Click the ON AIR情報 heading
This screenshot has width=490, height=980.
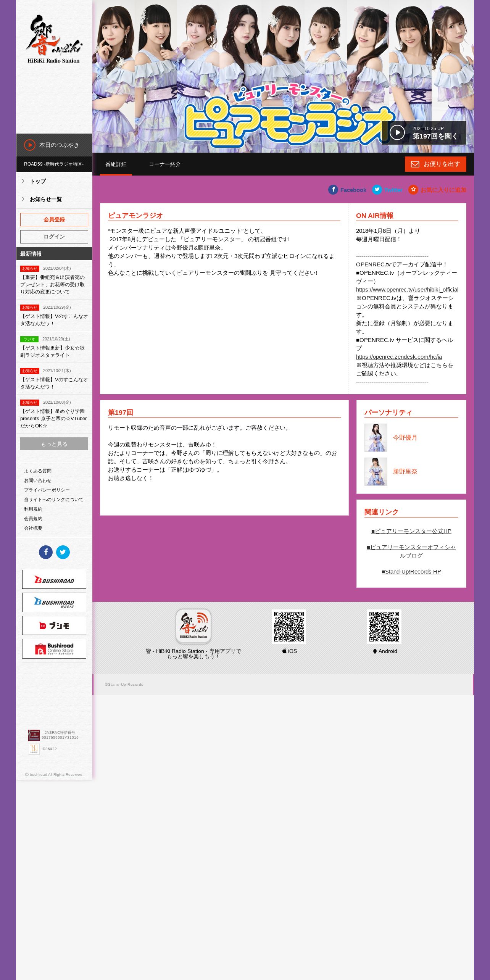point(375,216)
